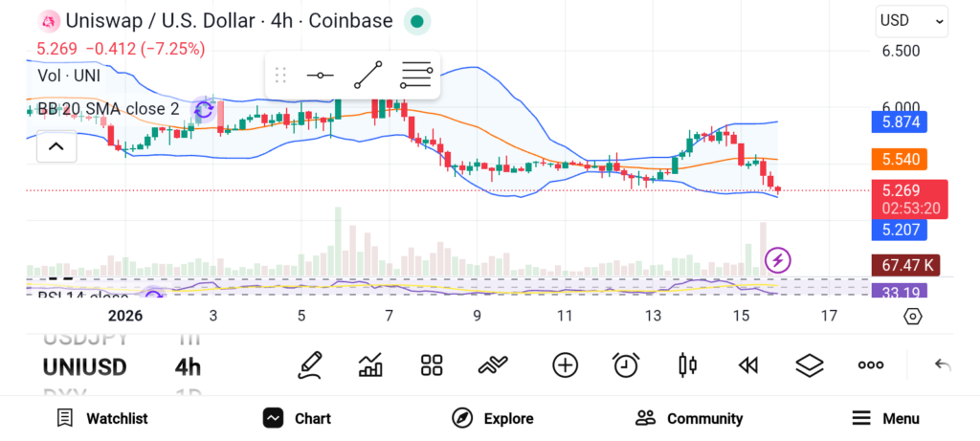Click the purple lightning bolt icon
Viewport: 980px width, 441px height.
pos(777,259)
